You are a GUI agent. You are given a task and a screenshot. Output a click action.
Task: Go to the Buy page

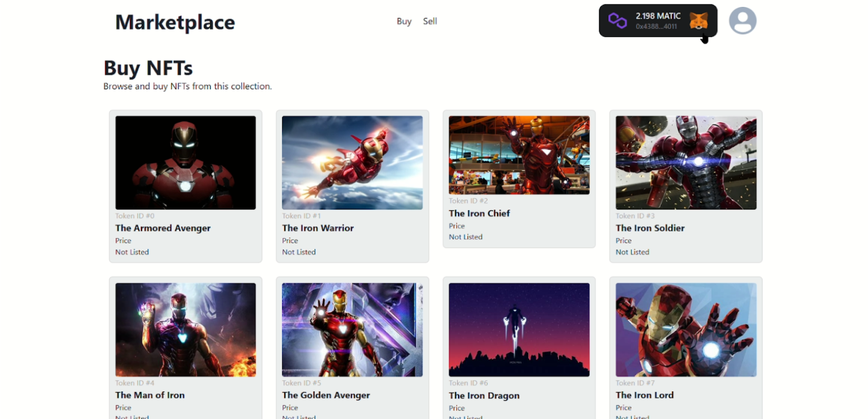coord(404,21)
